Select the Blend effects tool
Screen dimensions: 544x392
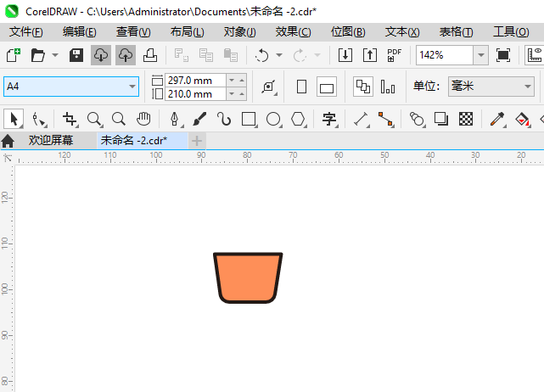tap(417, 120)
